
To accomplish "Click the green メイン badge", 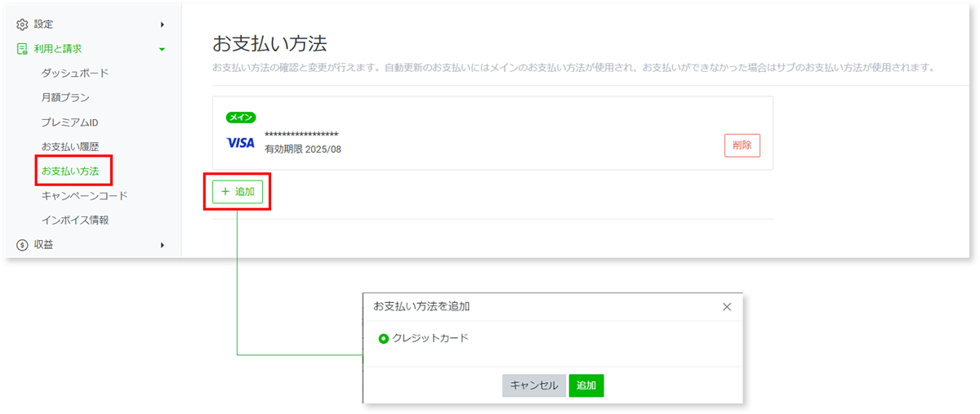I will coord(241,118).
